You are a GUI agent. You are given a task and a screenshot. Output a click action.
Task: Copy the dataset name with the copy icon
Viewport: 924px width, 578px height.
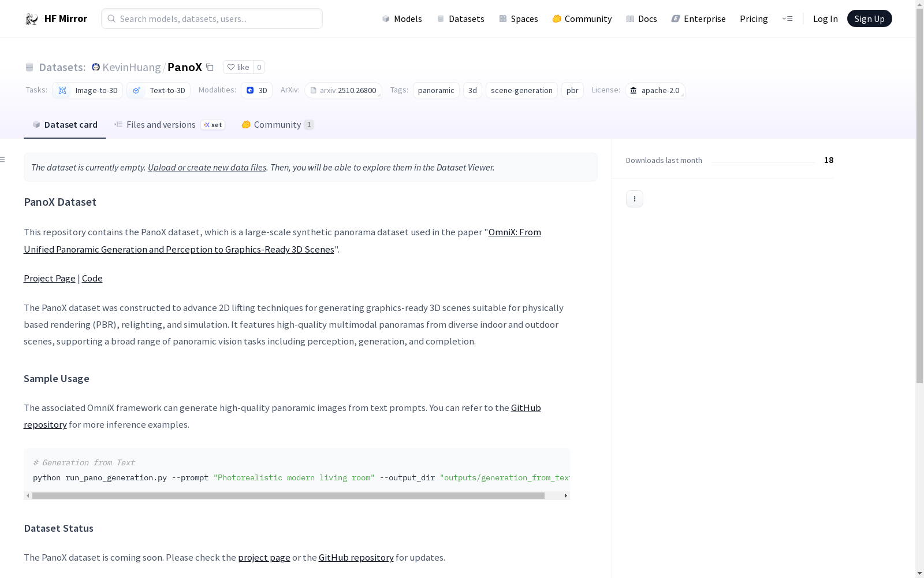210,68
